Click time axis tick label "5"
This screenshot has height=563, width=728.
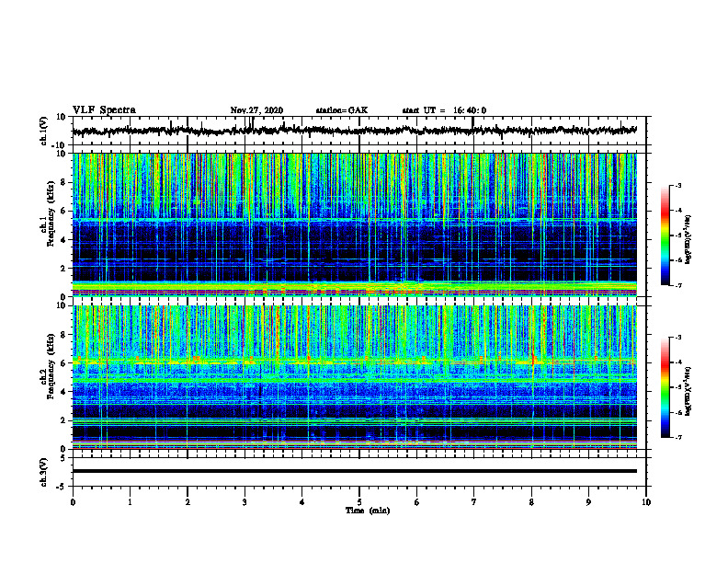[359, 502]
